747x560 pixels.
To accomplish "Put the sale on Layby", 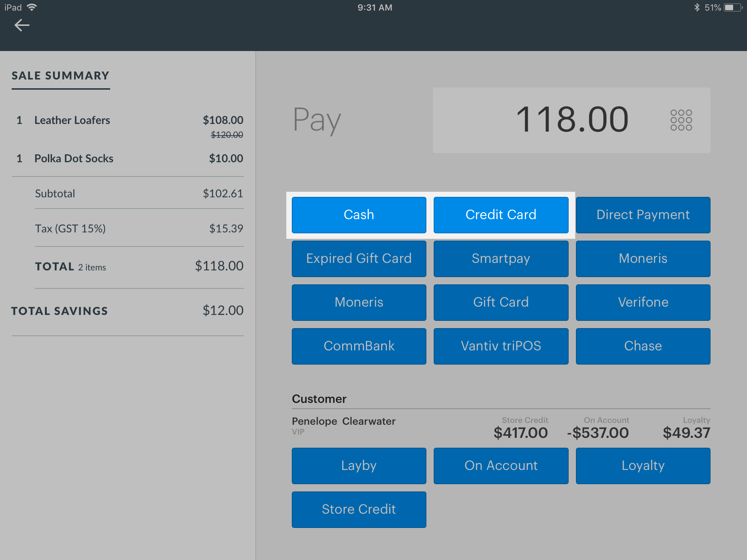I will pyautogui.click(x=359, y=466).
